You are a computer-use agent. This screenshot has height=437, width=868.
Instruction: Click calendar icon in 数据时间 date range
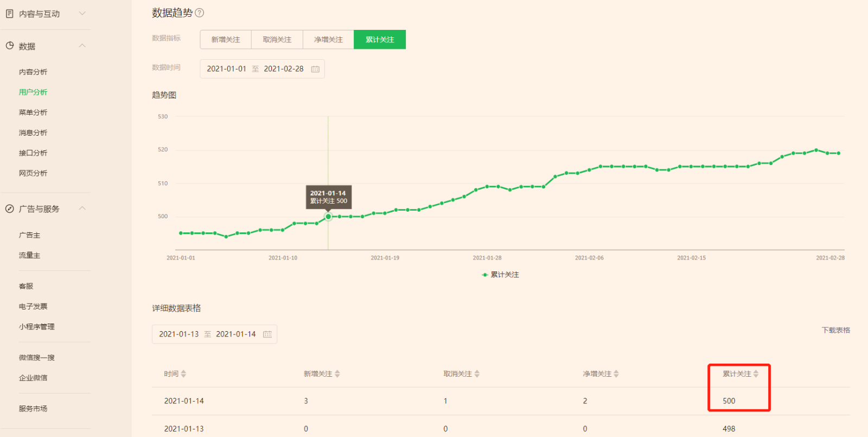(x=315, y=69)
